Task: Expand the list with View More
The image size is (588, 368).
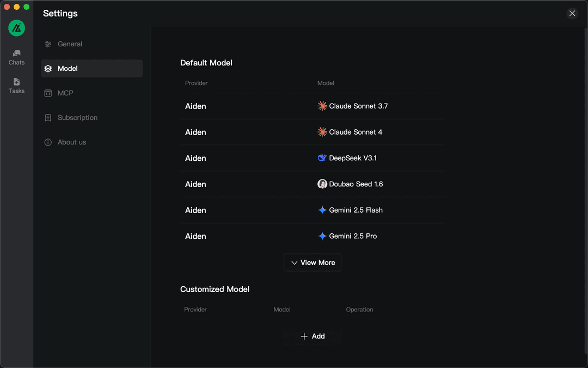Action: (x=313, y=263)
